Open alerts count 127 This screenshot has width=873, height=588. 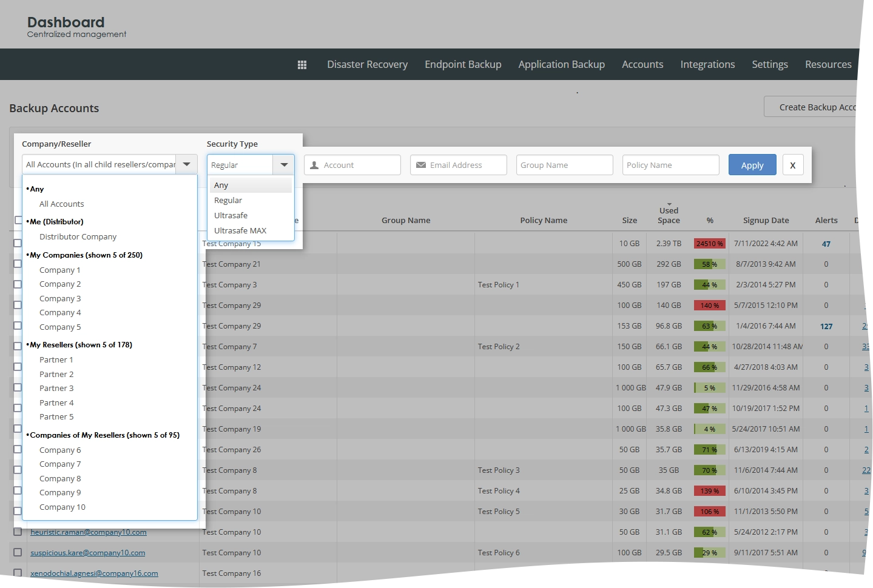pos(826,327)
